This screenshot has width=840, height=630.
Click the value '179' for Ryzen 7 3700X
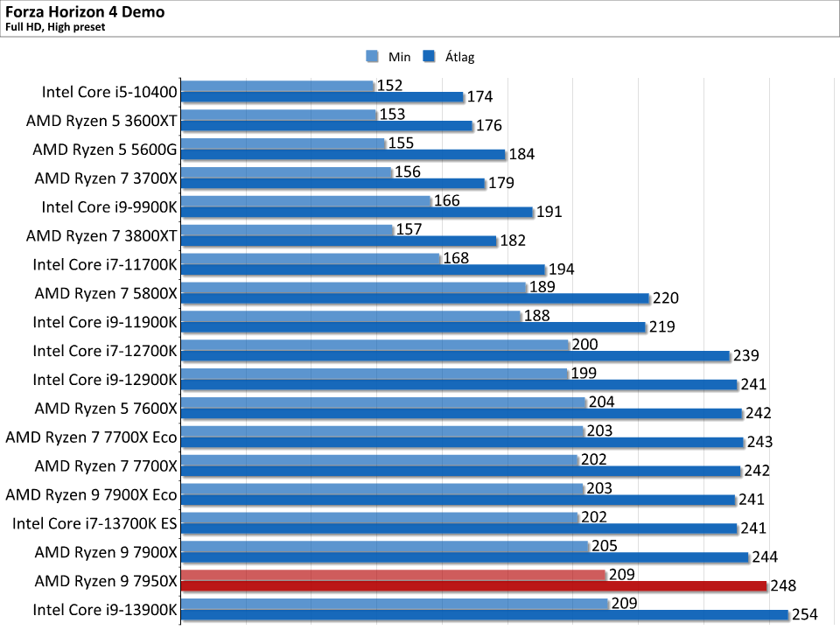(x=501, y=183)
